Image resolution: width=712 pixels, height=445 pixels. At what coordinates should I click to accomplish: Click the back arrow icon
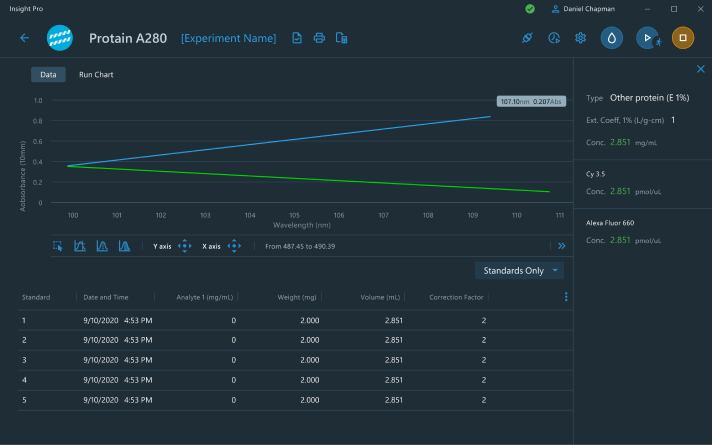pos(25,38)
